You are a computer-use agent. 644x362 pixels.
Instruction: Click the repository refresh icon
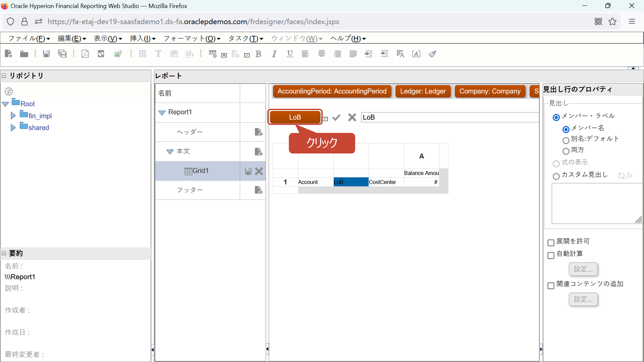[x=9, y=91]
